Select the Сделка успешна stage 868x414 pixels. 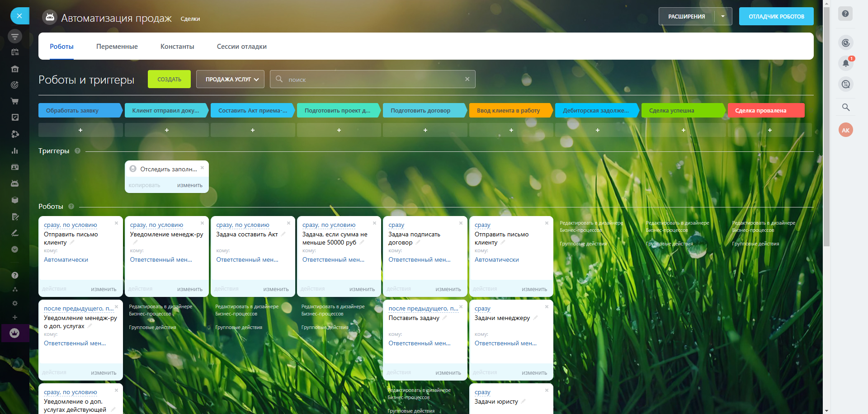(x=683, y=110)
